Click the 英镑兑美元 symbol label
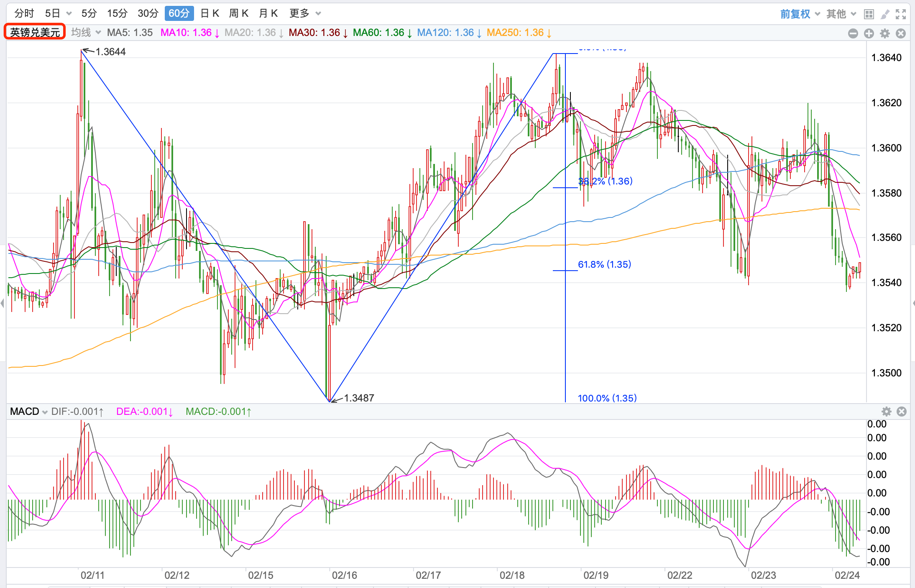915x588 pixels. (35, 32)
